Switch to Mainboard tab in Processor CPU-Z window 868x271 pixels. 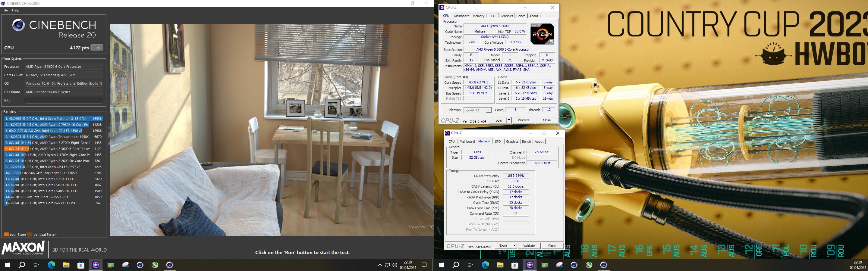click(x=462, y=16)
